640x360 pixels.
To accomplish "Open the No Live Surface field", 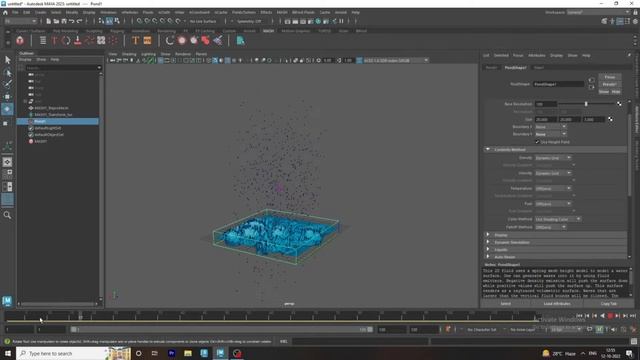I will coord(203,21).
